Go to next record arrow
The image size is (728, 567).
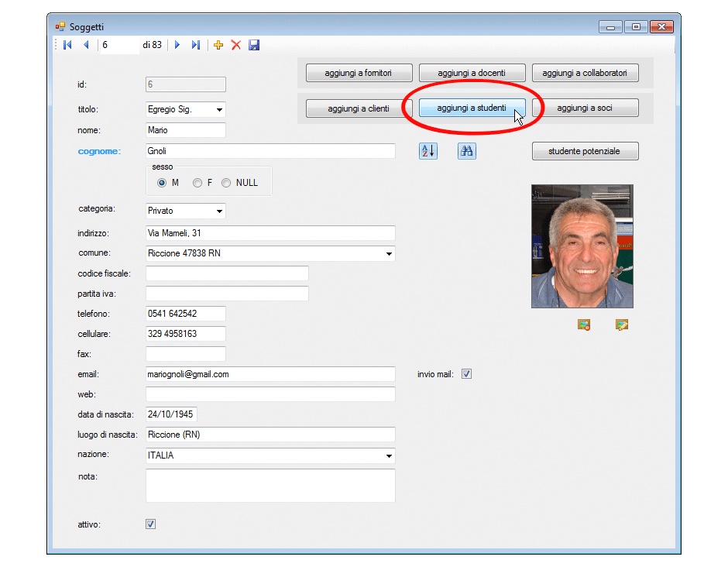click(177, 45)
